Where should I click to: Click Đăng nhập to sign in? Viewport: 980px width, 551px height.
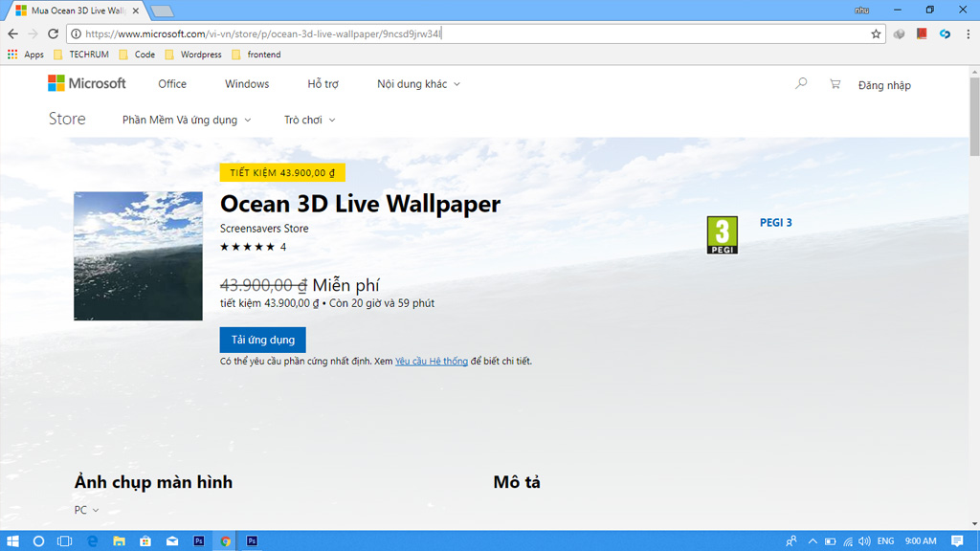883,85
